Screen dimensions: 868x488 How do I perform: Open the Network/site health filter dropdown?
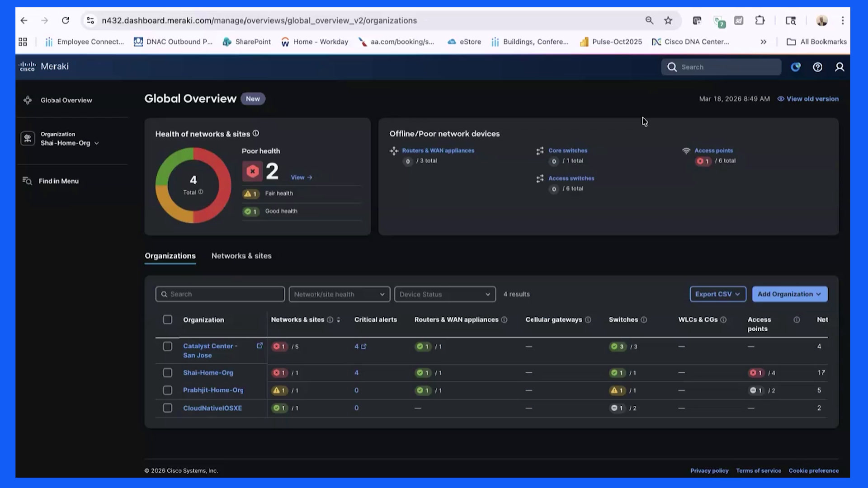click(x=340, y=294)
